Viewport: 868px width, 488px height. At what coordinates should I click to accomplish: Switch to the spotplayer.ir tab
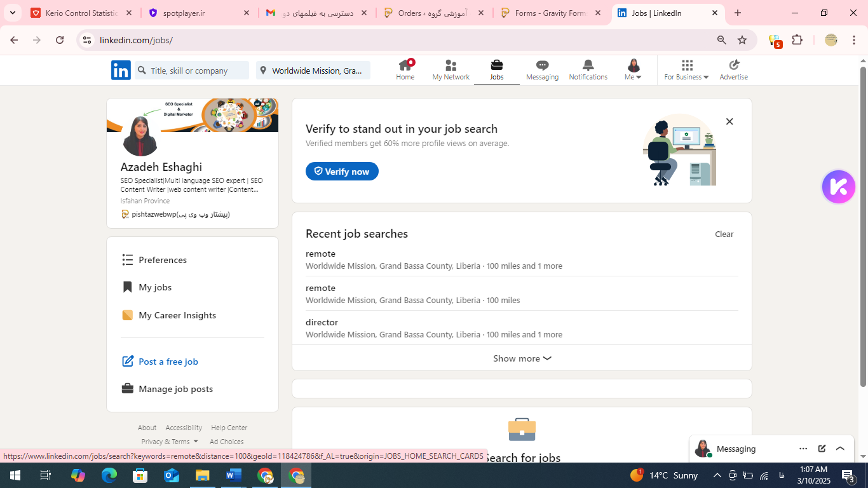[193, 13]
